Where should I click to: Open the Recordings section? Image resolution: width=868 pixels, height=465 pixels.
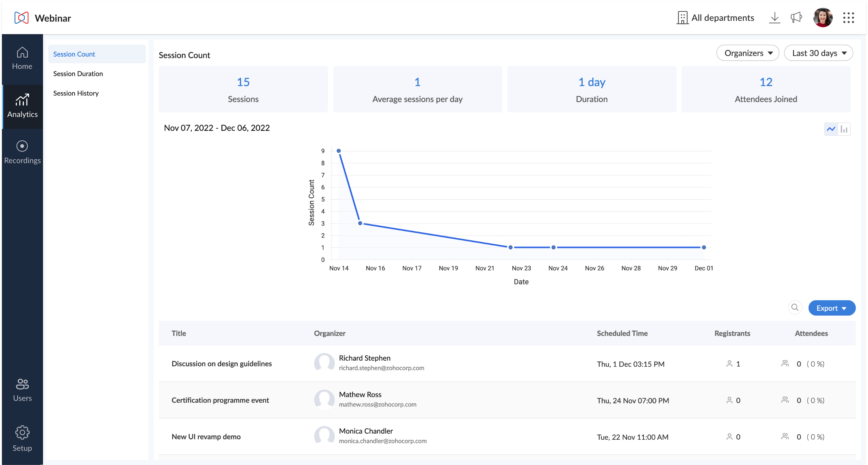[22, 152]
